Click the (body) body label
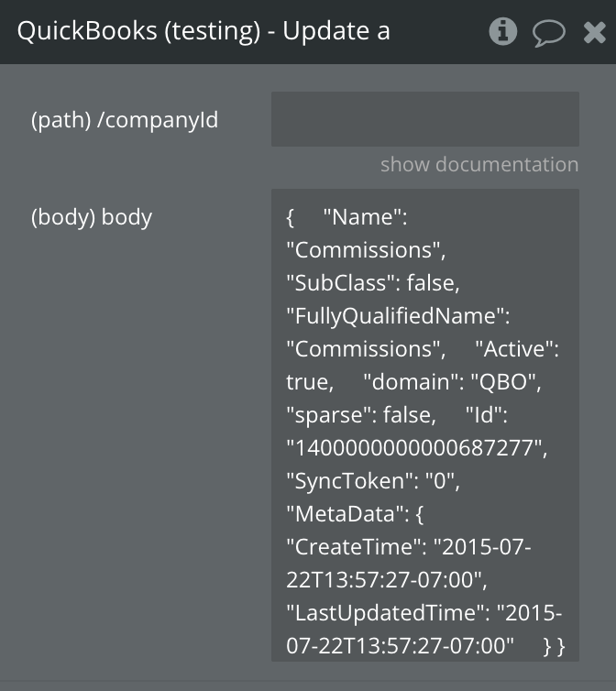 [92, 217]
